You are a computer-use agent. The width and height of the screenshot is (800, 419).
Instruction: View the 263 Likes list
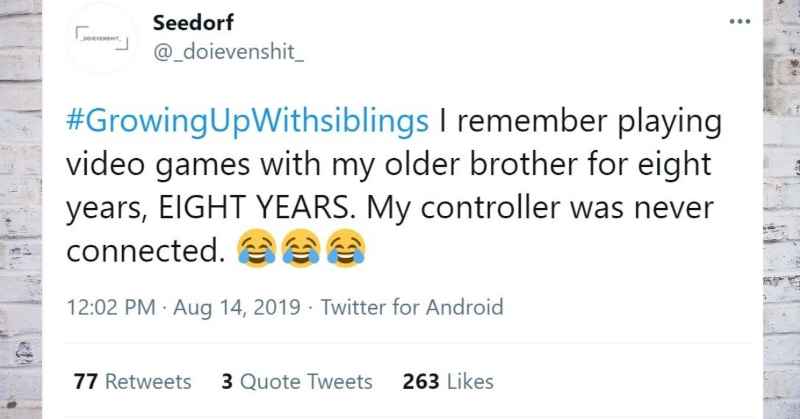click(447, 382)
